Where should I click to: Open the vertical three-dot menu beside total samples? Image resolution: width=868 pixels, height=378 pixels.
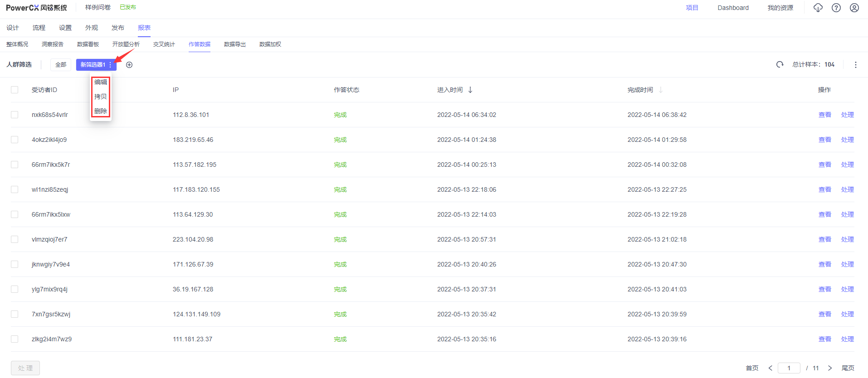[855, 65]
